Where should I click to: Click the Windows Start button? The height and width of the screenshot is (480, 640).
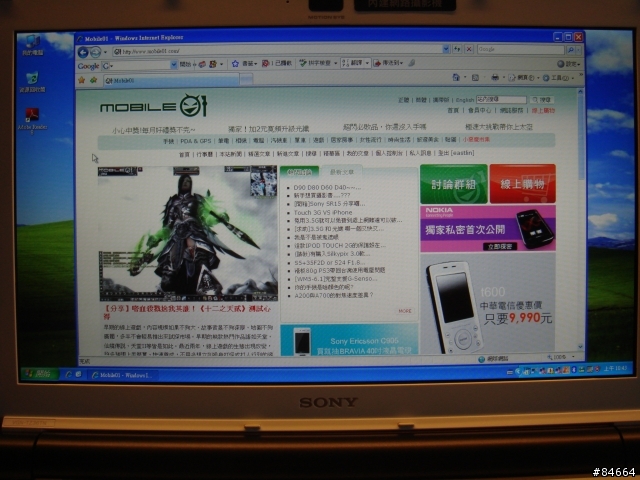[x=40, y=373]
